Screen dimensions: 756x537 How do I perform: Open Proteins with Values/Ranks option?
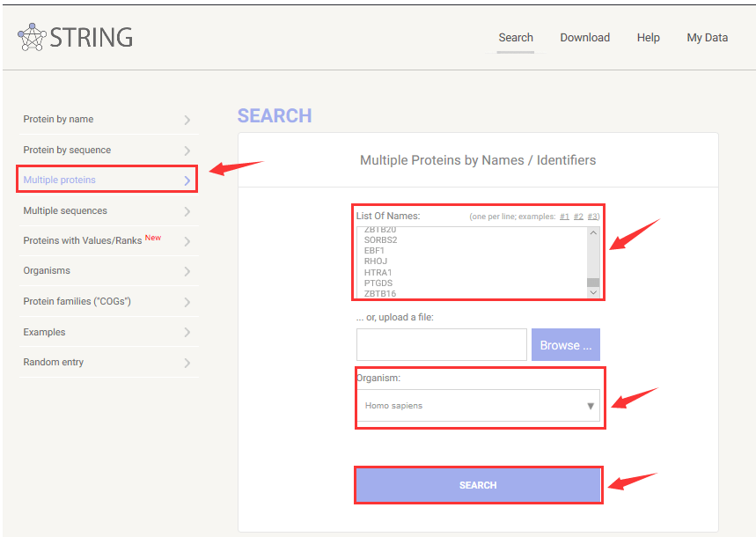coord(82,240)
